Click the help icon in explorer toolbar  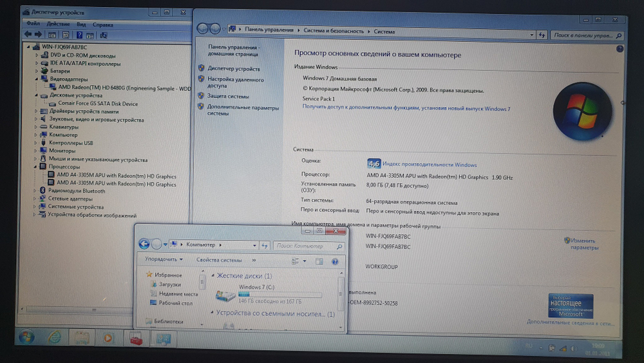click(x=335, y=262)
